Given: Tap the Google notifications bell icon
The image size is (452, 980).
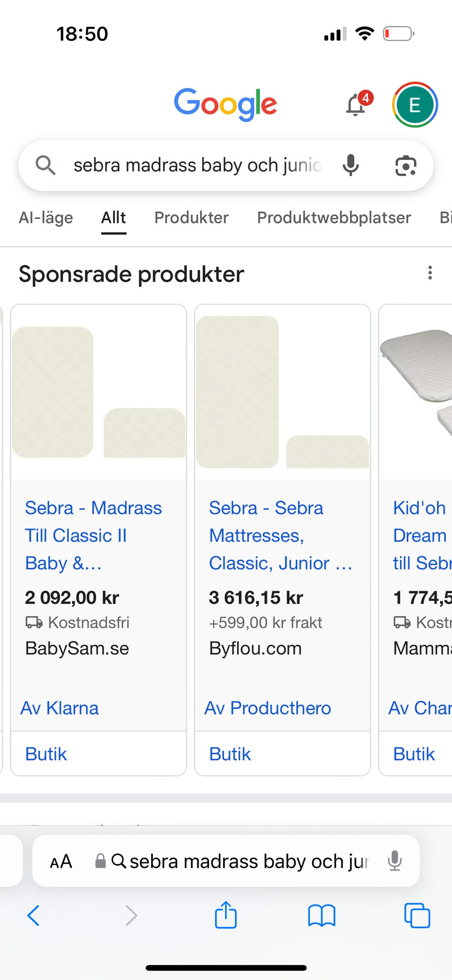Looking at the screenshot, I should (356, 105).
